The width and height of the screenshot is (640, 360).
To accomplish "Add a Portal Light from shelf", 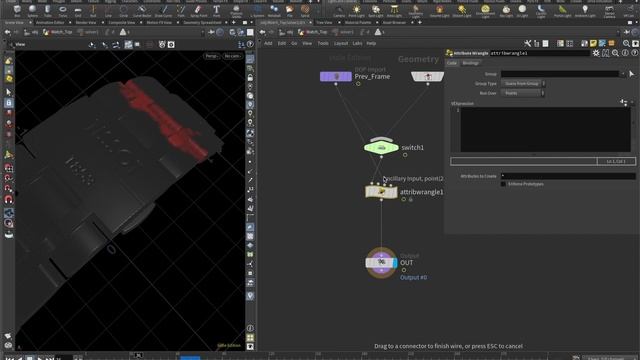I will (562, 11).
